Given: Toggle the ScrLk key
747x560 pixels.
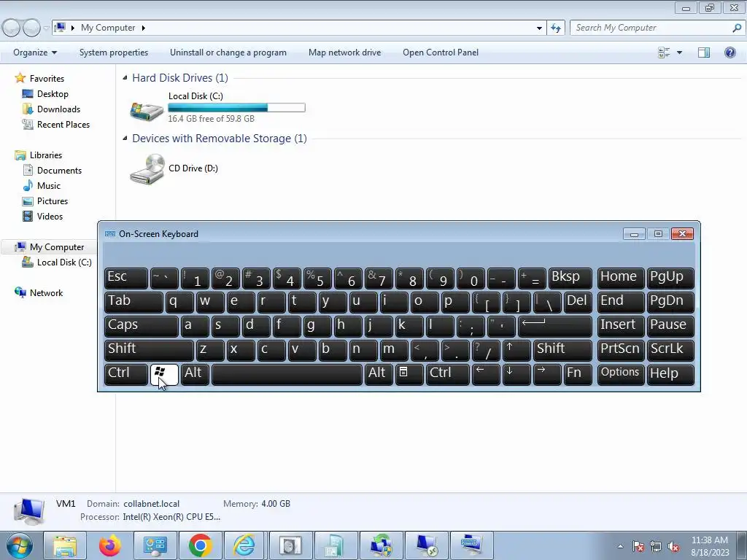Looking at the screenshot, I should coord(670,351).
